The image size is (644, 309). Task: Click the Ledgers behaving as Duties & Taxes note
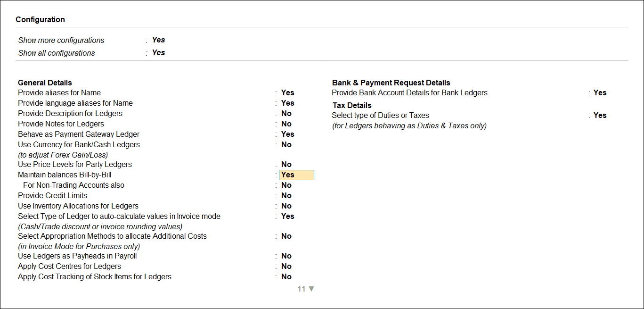tap(409, 126)
